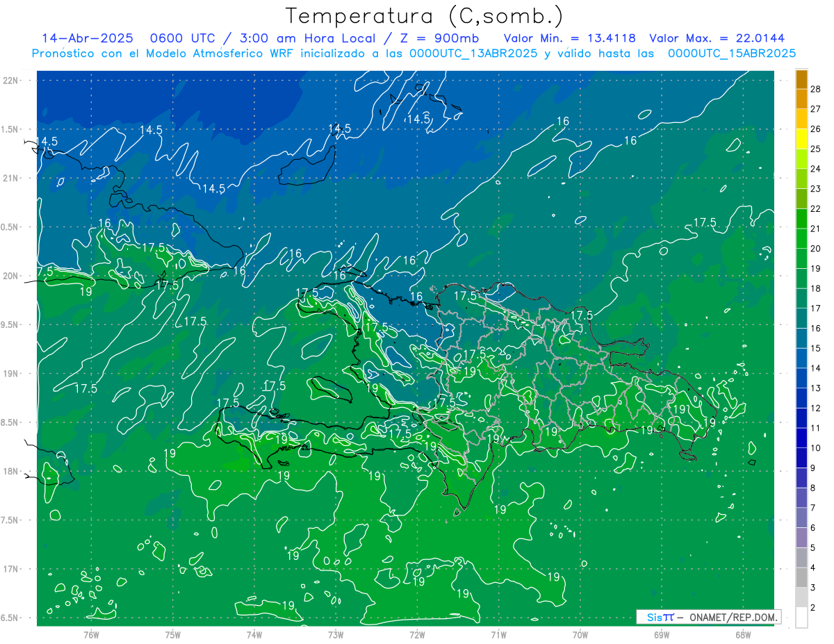Click the color scale label "22"
The image size is (834, 644).
(815, 208)
